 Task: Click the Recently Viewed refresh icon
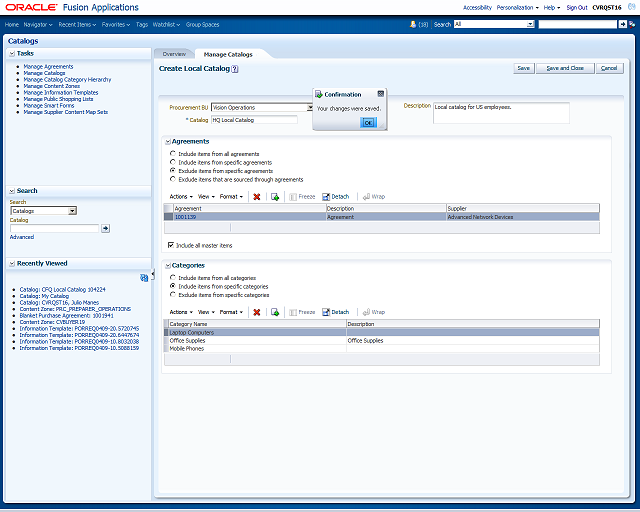tap(144, 278)
